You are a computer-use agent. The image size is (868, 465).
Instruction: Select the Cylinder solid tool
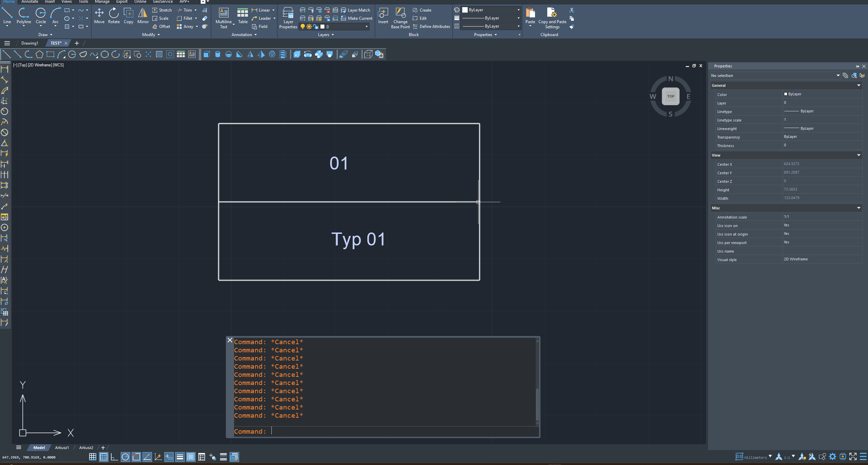click(x=218, y=54)
